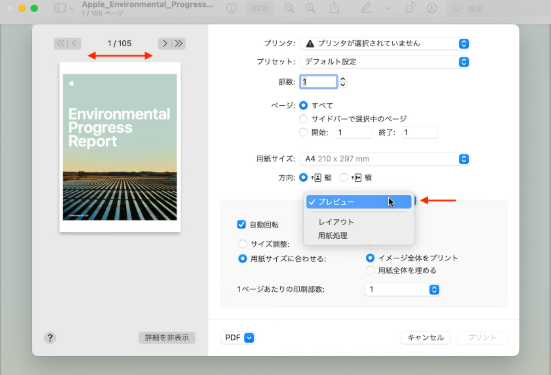Select すべて pages radio button
Image resolution: width=551 pixels, height=375 pixels.
(x=303, y=105)
